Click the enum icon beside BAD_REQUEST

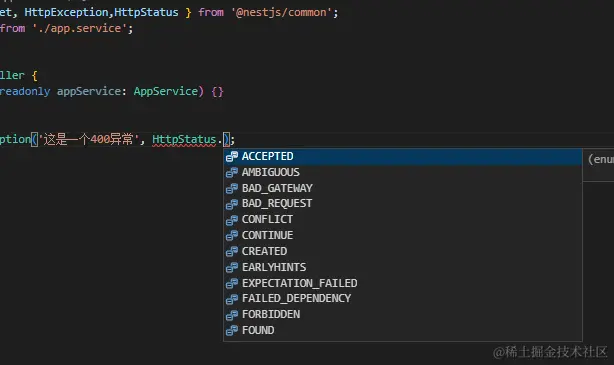pyautogui.click(x=232, y=204)
